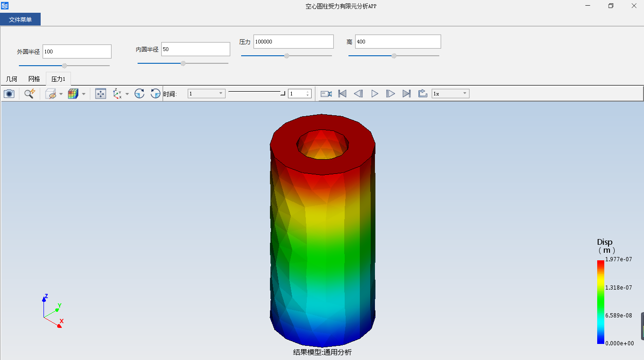
Task: Click the 0.000e+00 legend value
Action: pyautogui.click(x=619, y=343)
